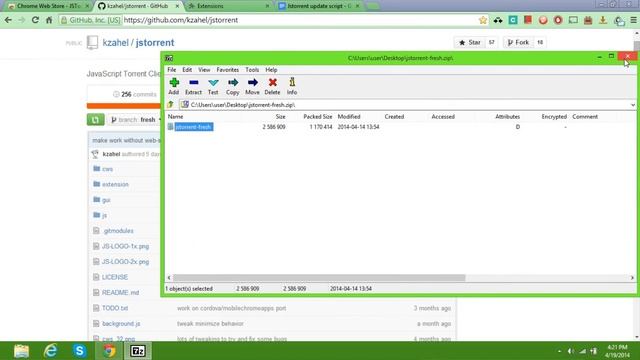Viewport: 640px width, 360px height.
Task: Open the branch fresh dropdown on GitHub
Action: [136, 120]
